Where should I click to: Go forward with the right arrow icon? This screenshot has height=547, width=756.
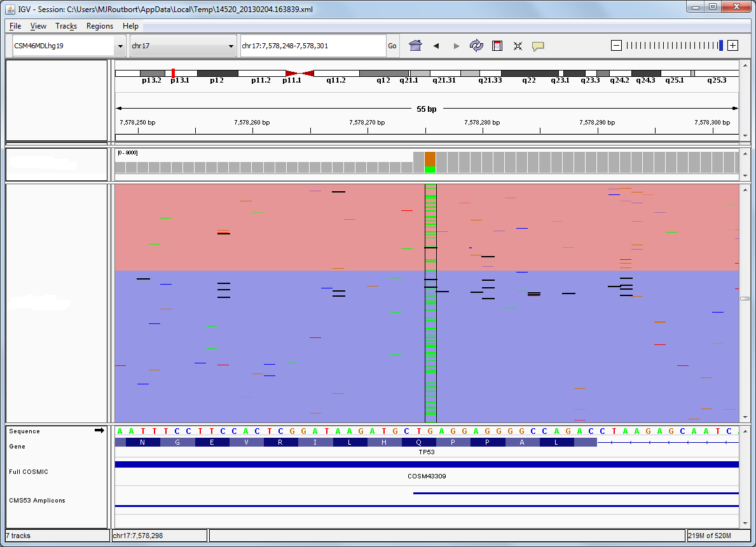pyautogui.click(x=456, y=46)
